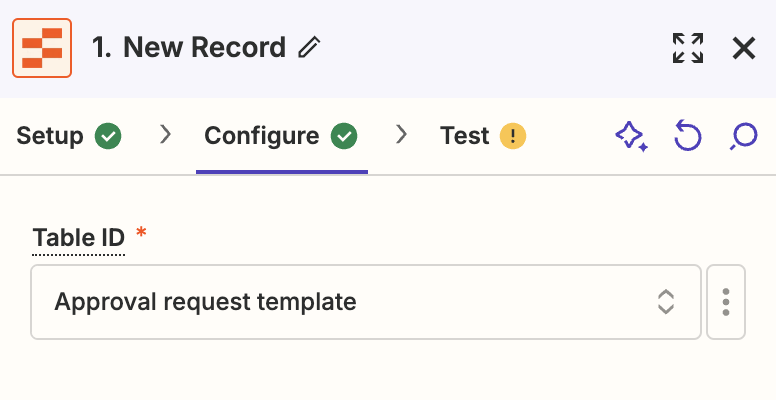This screenshot has width=776, height=400.
Task: Click the circular undo arrow icon
Action: coord(687,136)
